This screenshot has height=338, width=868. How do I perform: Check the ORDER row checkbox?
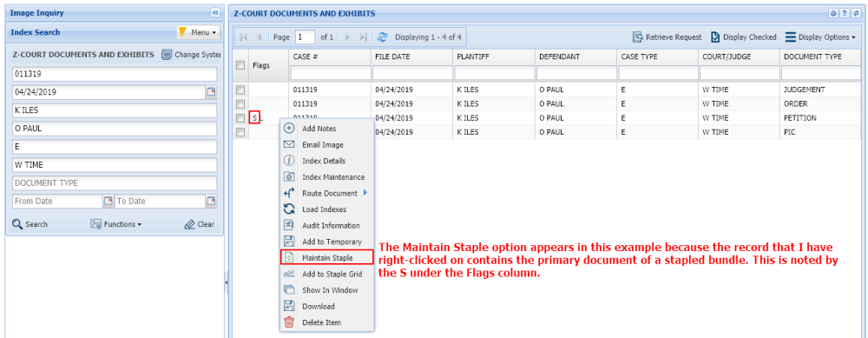click(240, 103)
